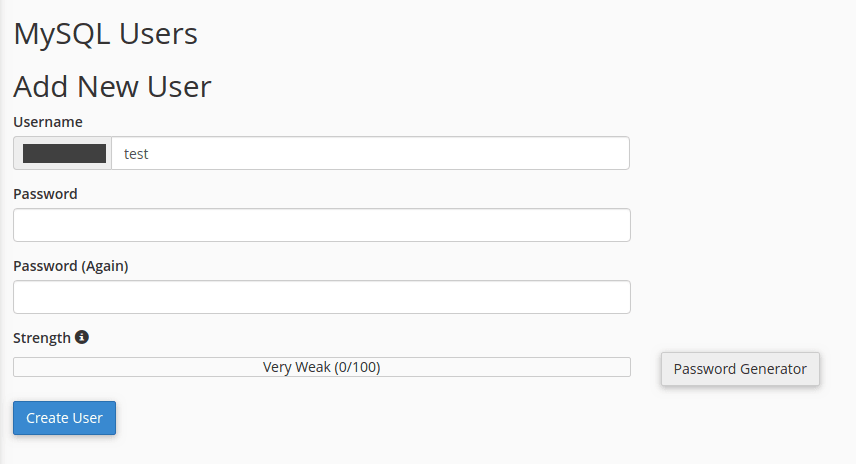Open the Password Generator
The image size is (856, 464).
pyautogui.click(x=740, y=369)
